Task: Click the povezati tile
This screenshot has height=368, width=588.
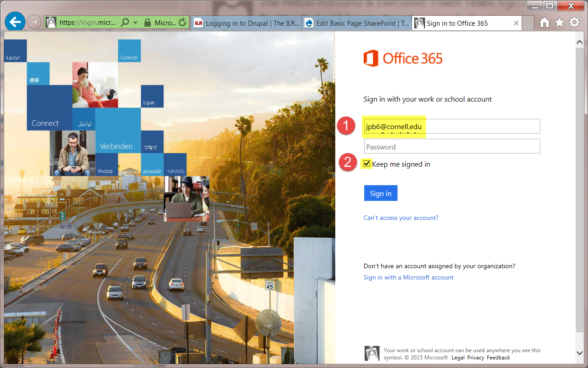Action: [x=152, y=165]
